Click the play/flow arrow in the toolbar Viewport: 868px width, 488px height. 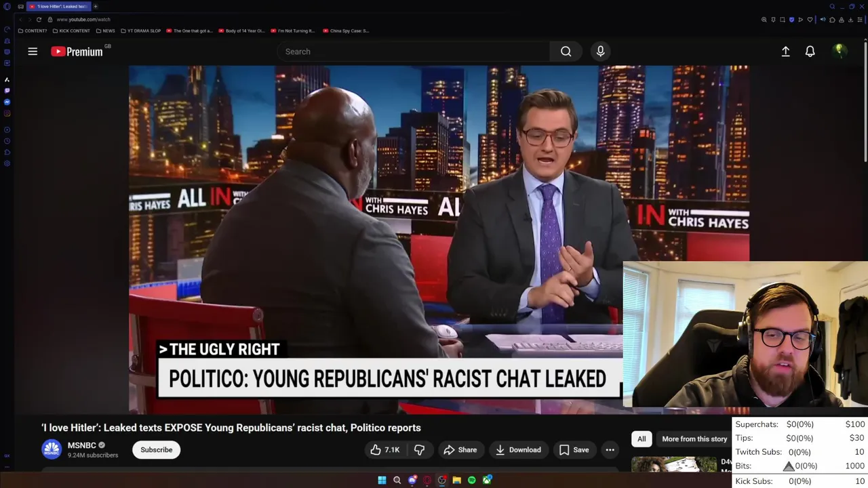tap(801, 20)
